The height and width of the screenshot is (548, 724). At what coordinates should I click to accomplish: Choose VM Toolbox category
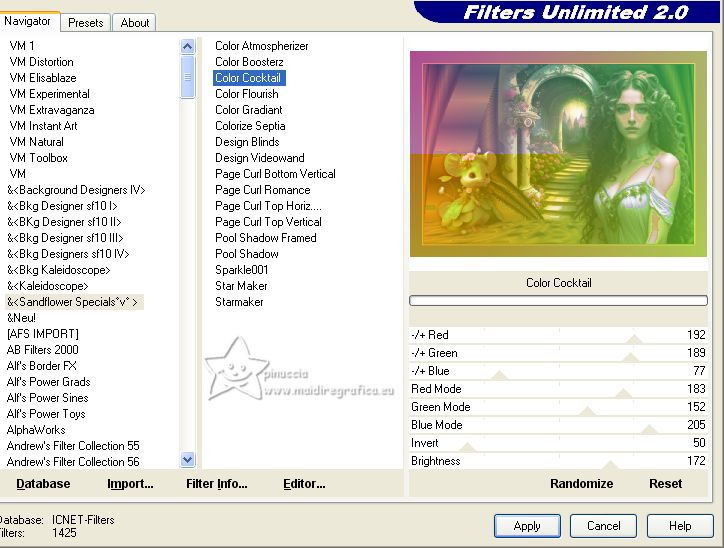38,158
